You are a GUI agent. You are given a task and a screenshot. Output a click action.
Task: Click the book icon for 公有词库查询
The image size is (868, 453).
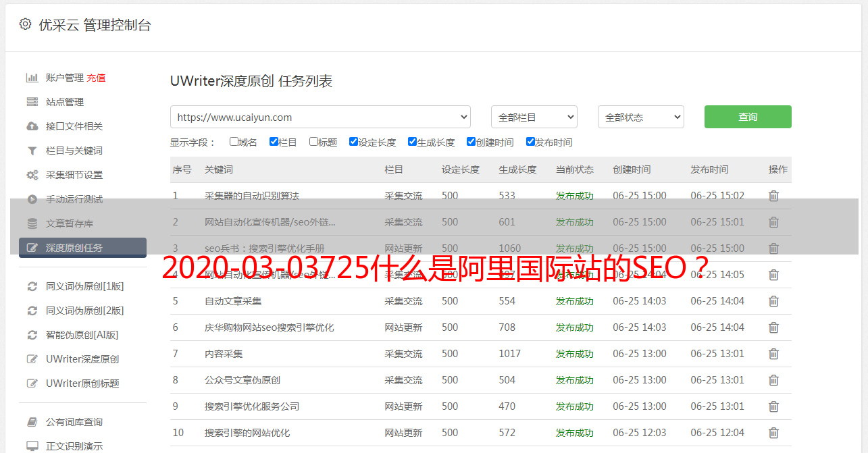32,422
